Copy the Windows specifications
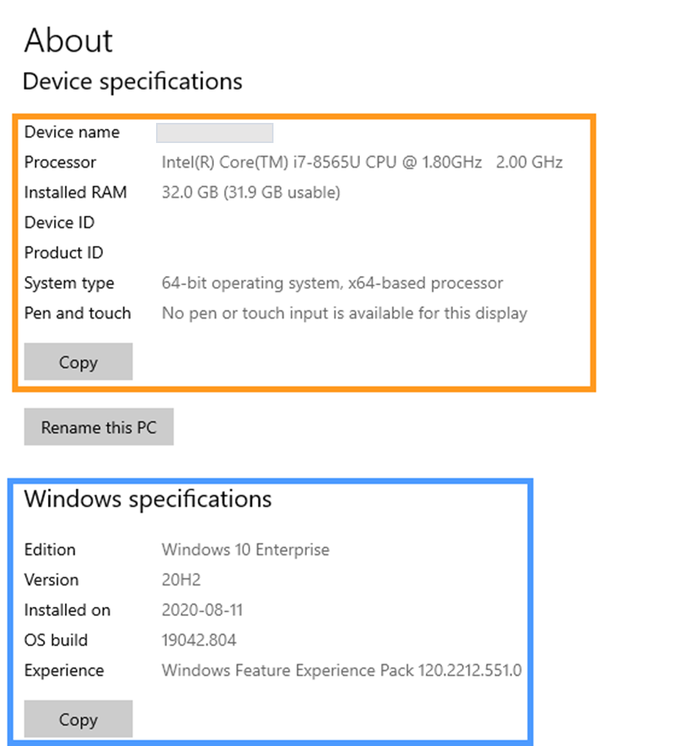The image size is (700, 746). [x=78, y=719]
